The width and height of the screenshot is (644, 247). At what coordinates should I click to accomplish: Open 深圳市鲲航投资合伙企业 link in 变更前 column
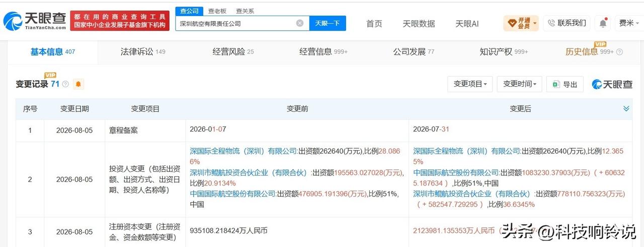click(x=250, y=172)
